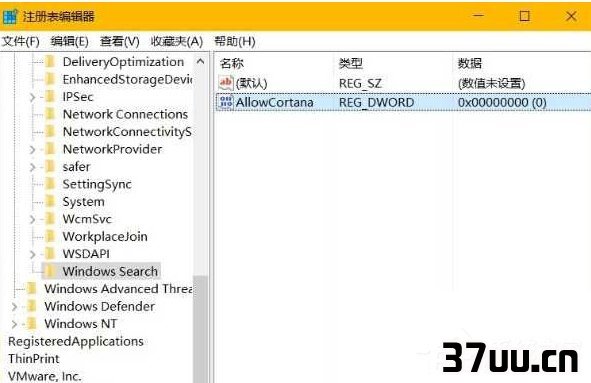Expand the safer key

(x=32, y=167)
